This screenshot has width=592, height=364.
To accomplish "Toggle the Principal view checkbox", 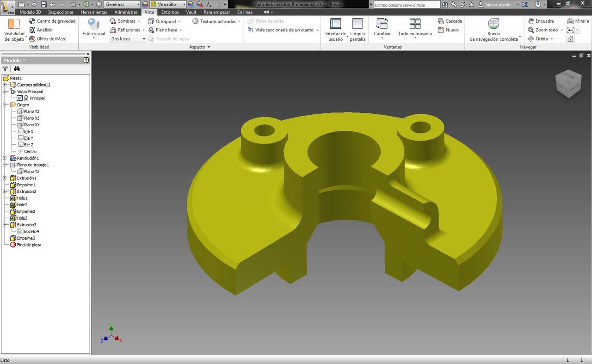I will point(19,98).
